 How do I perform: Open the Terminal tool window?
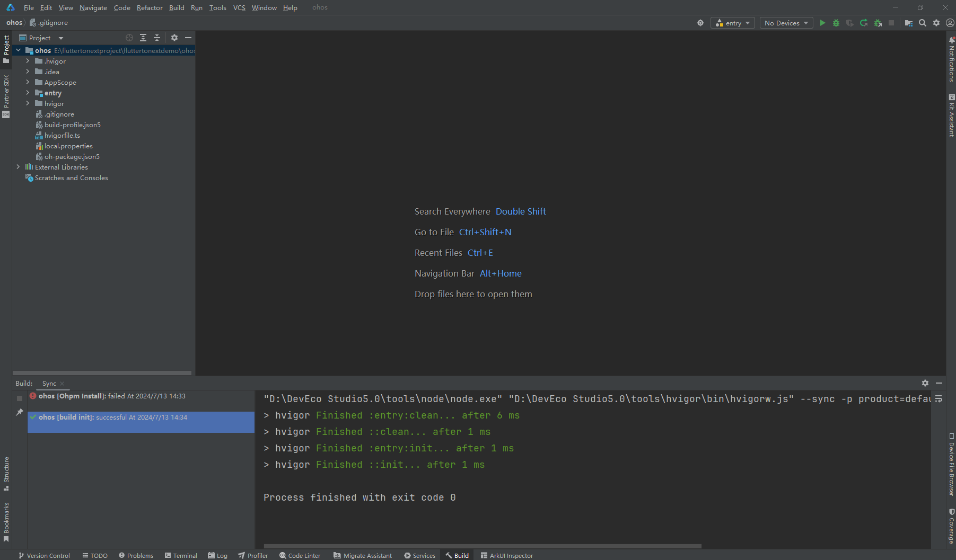[181, 555]
